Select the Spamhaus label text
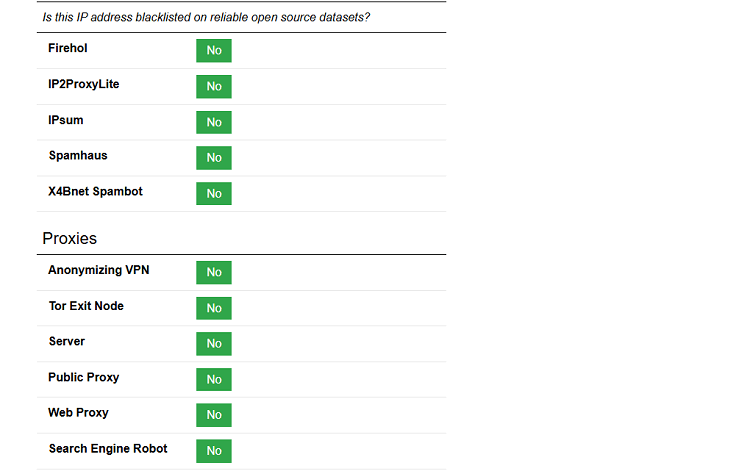This screenshot has width=750, height=471. [x=78, y=156]
